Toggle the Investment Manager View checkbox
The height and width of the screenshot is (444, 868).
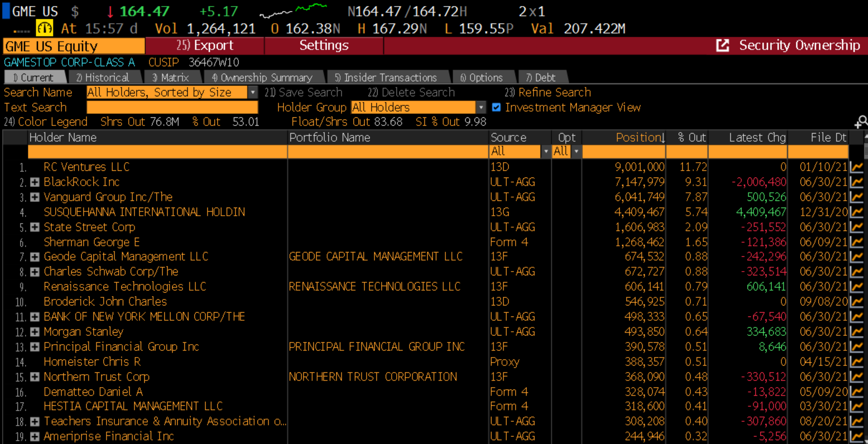[496, 107]
